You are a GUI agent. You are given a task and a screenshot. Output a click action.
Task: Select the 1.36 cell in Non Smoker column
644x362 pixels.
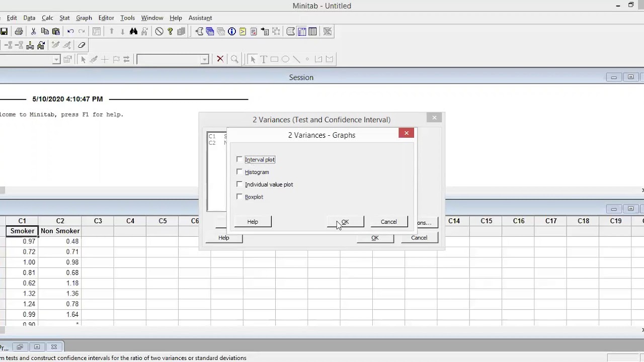point(60,294)
